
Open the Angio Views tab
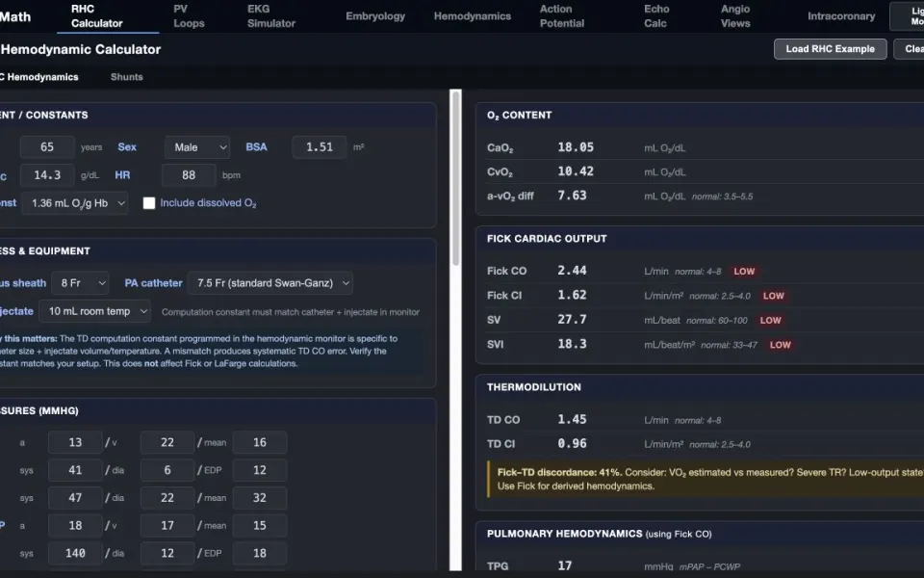734,16
